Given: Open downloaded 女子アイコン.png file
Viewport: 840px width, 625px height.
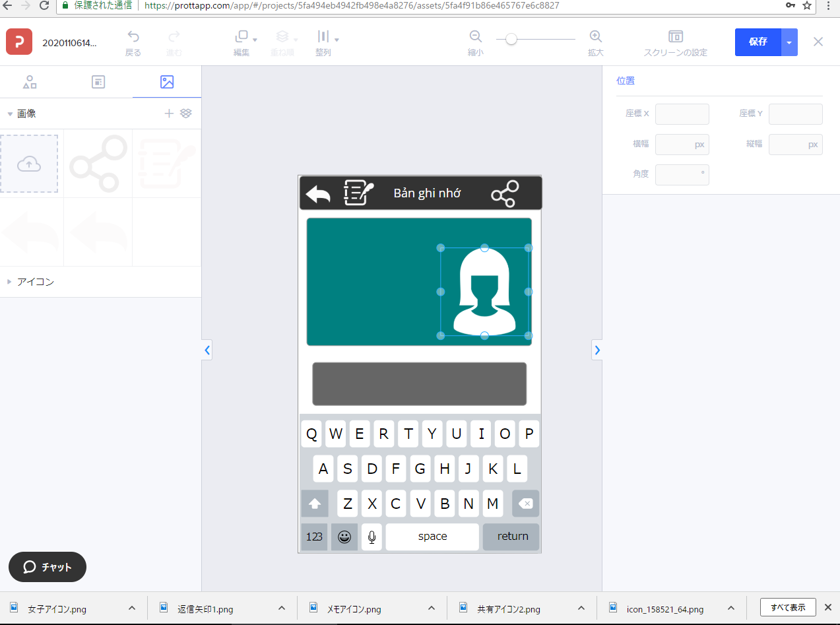Looking at the screenshot, I should [x=57, y=609].
